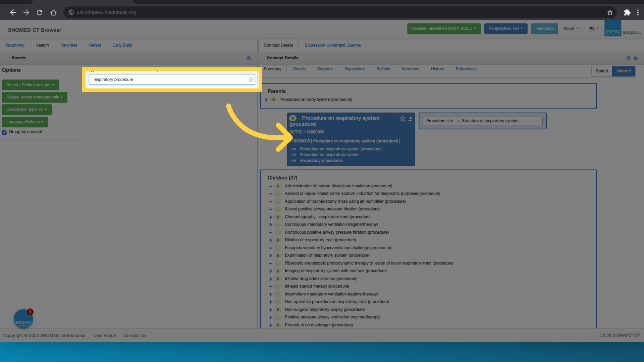Add the concept to favorites with the star
Viewport: 644px width, 362px height.
(402, 119)
